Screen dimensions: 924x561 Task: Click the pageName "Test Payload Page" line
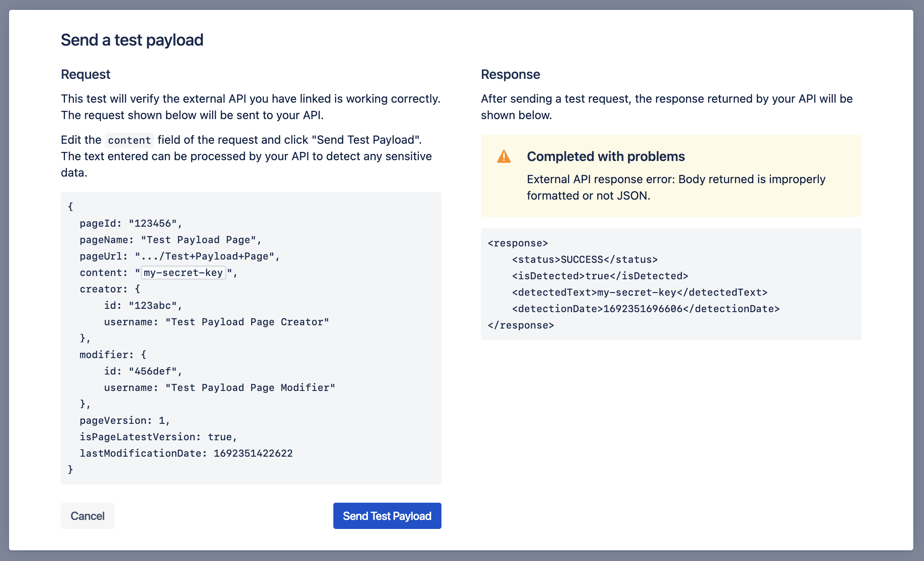171,240
